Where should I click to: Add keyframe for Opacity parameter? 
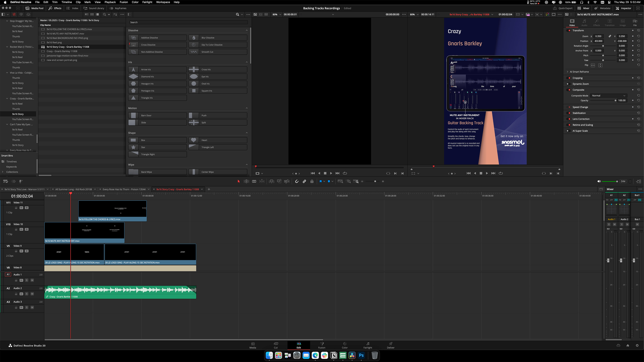pyautogui.click(x=633, y=100)
